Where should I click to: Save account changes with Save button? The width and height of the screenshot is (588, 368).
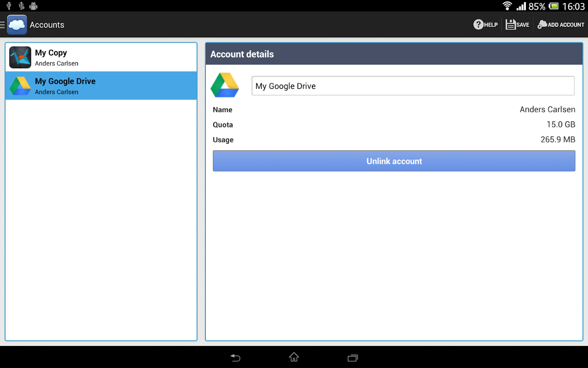tap(517, 25)
